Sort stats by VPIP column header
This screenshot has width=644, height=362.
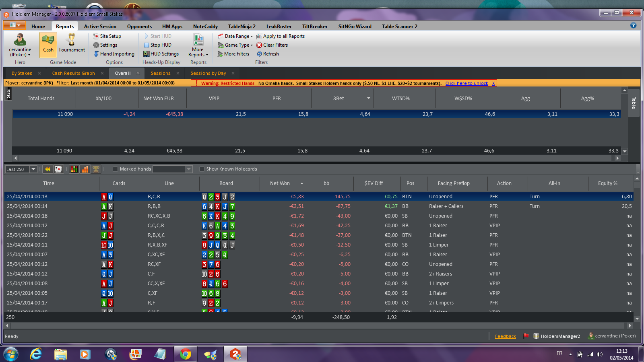point(218,99)
